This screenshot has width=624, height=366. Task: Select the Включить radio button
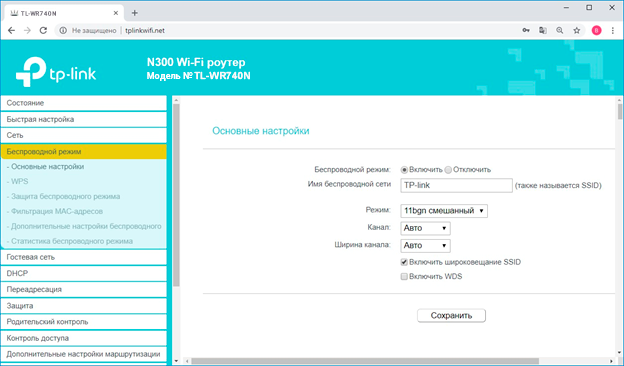coord(404,170)
